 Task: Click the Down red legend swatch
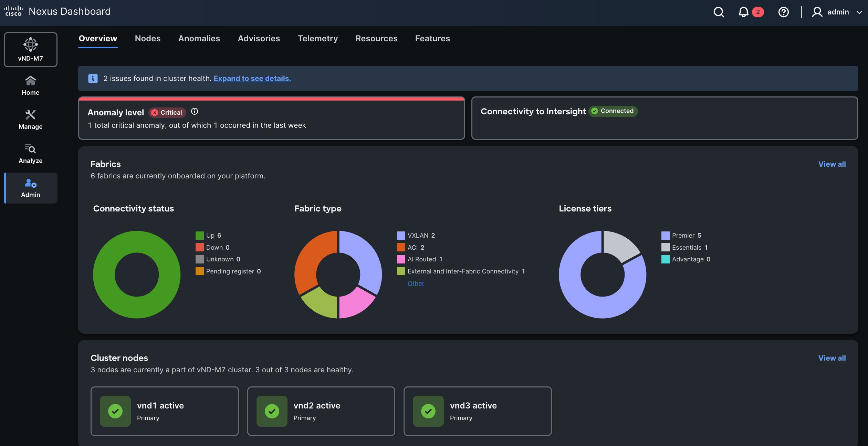pos(200,248)
